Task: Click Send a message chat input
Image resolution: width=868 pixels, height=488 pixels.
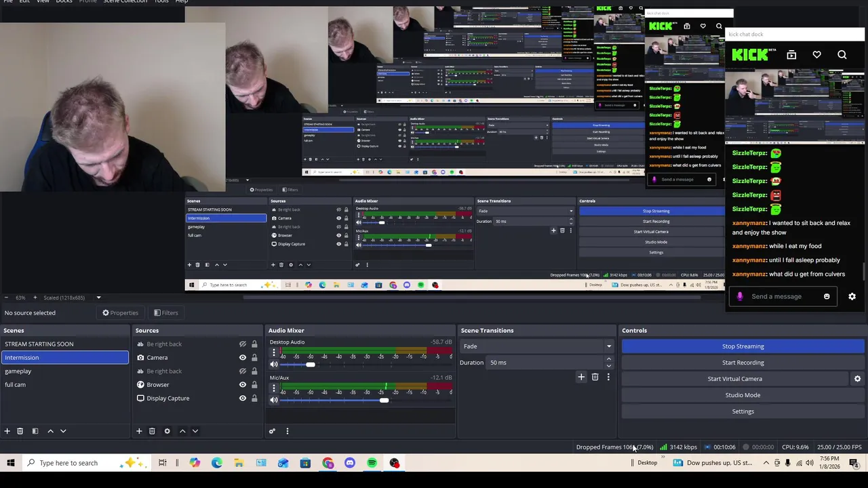Action: [x=776, y=296]
